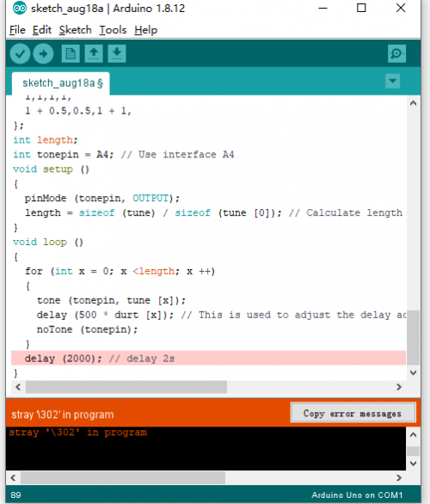Image resolution: width=430 pixels, height=504 pixels.
Task: Open the Edit menu
Action: point(42,30)
